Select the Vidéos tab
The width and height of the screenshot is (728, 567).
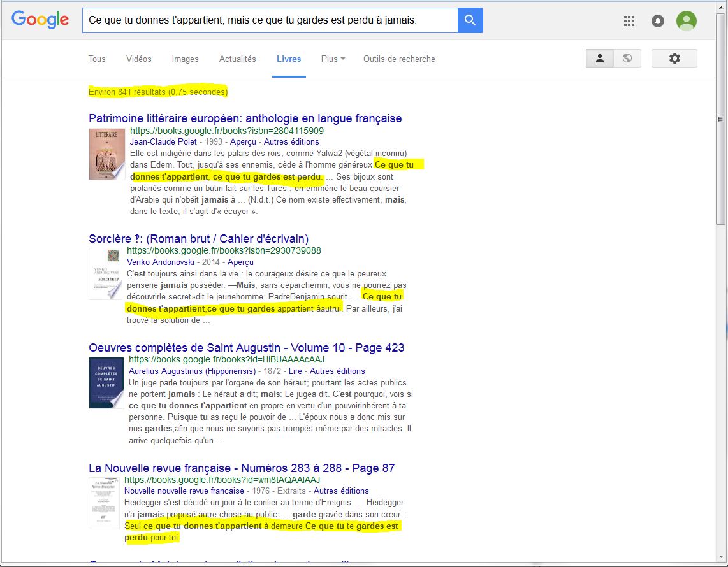click(x=138, y=59)
